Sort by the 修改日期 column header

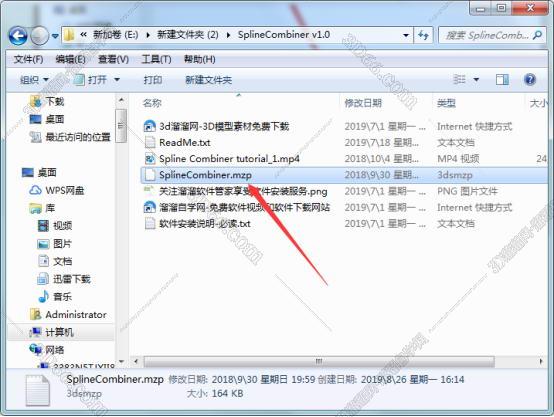click(x=363, y=103)
